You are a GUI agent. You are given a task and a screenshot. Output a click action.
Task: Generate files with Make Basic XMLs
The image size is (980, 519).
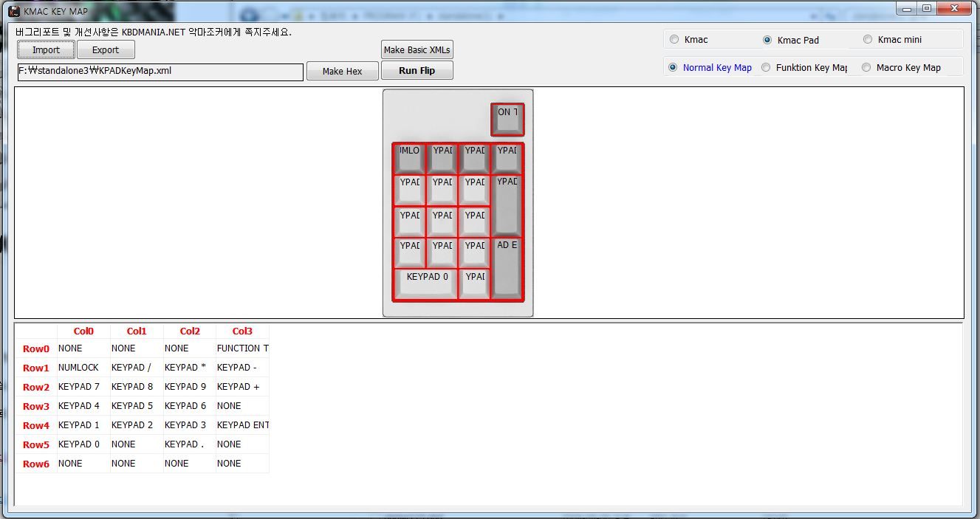[x=417, y=49]
